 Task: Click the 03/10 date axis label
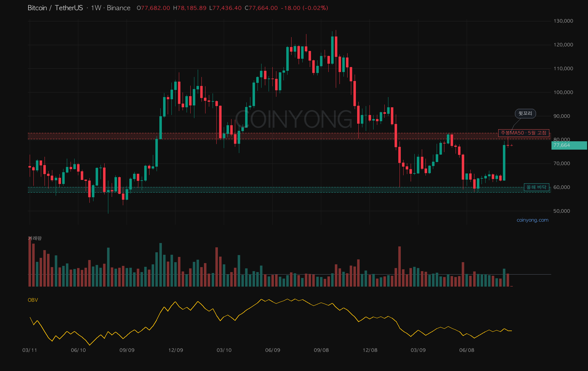click(x=224, y=350)
